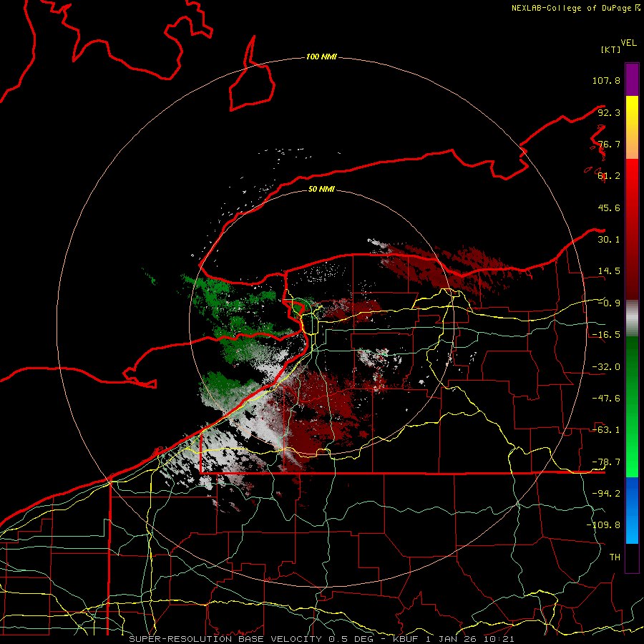Click the -94.2 legend value
Image resolution: width=644 pixels, height=644 pixels.
coord(606,494)
